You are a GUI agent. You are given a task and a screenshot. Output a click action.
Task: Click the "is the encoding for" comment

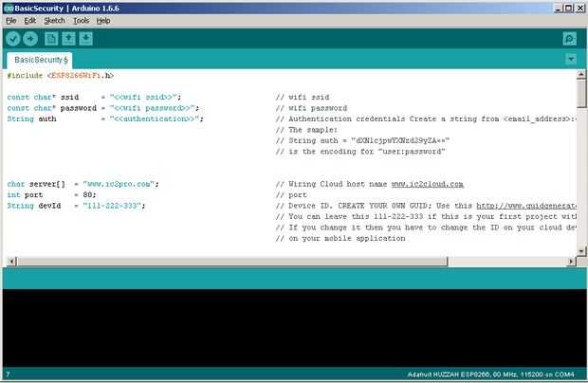360,152
